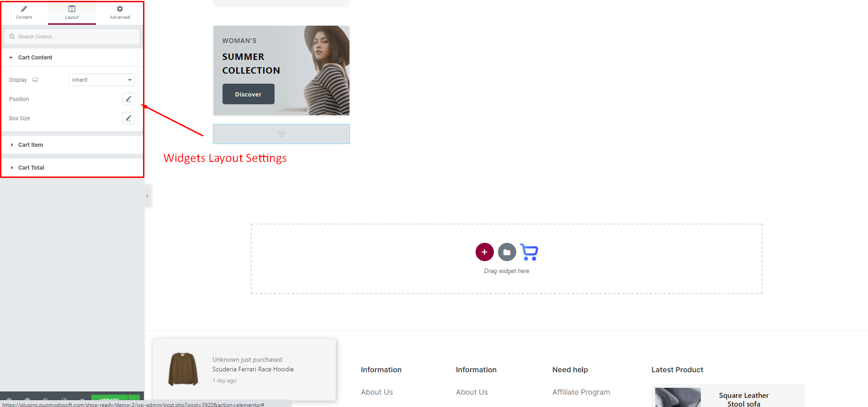868x407 pixels.
Task: Open template library folder button
Action: click(x=507, y=252)
